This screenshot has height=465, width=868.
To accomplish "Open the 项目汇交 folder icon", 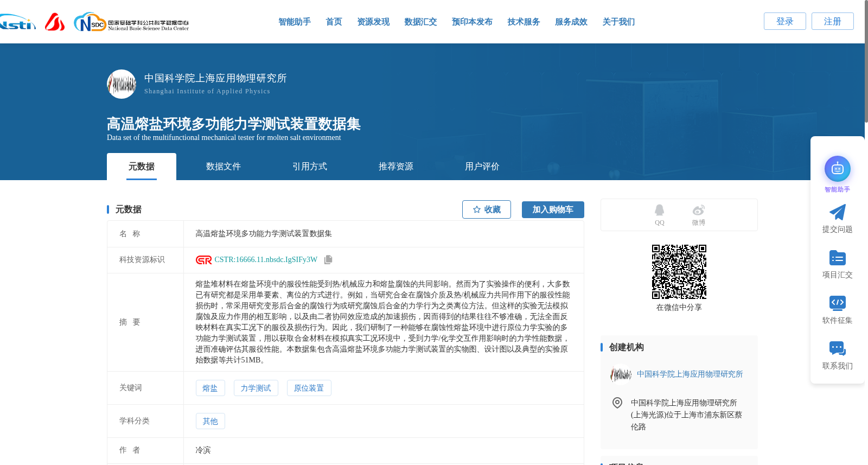I will tap(837, 258).
